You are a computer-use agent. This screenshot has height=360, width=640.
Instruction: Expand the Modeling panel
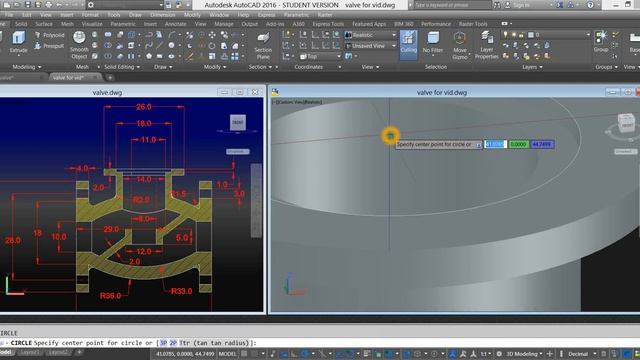[27, 67]
